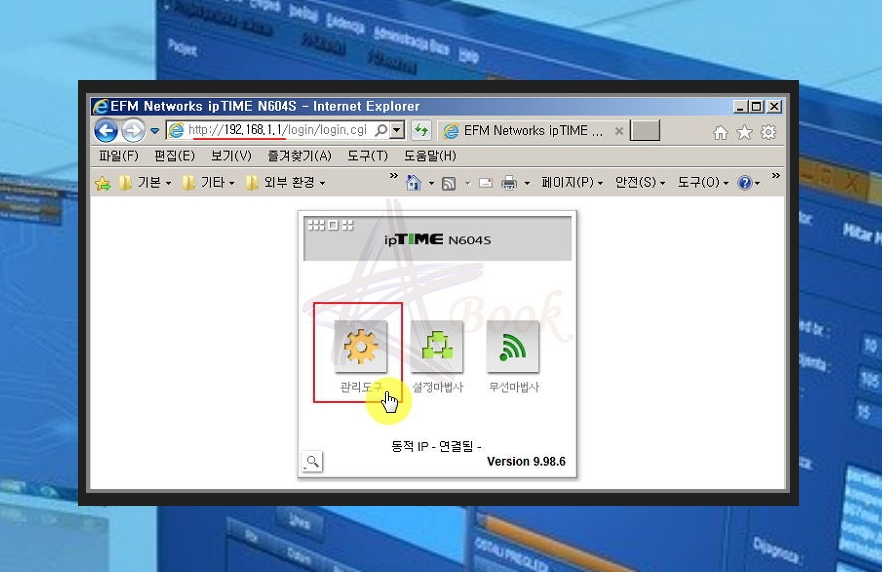
Task: Open the 외부 환경 favorites folder
Action: [286, 182]
